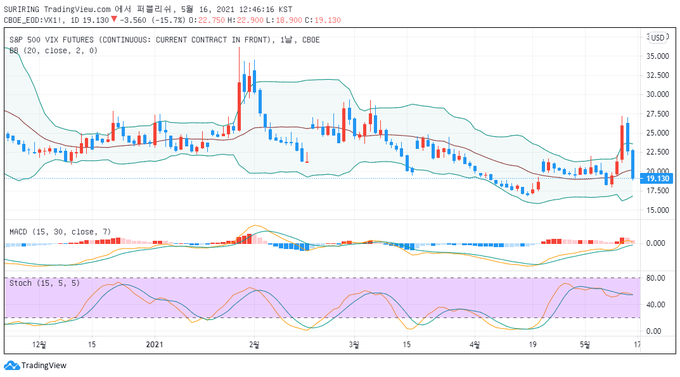Click the USD currency button
Image resolution: width=680 pixels, height=377 pixels.
[657, 38]
